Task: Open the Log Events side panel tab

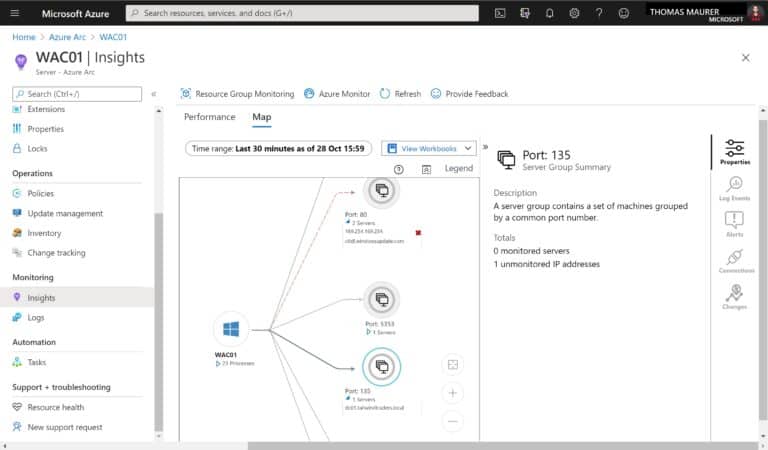Action: tap(735, 188)
